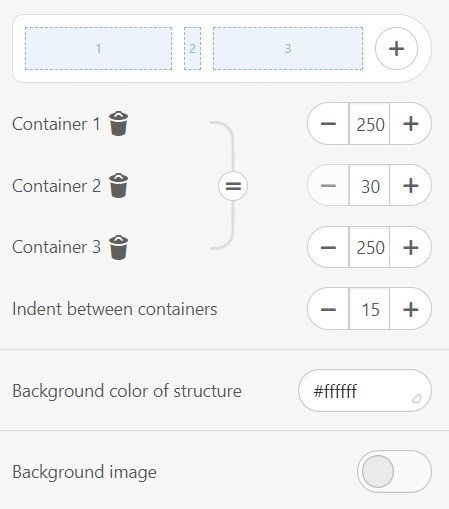The image size is (449, 509).
Task: Decrease Container 2 width
Action: pyautogui.click(x=328, y=185)
